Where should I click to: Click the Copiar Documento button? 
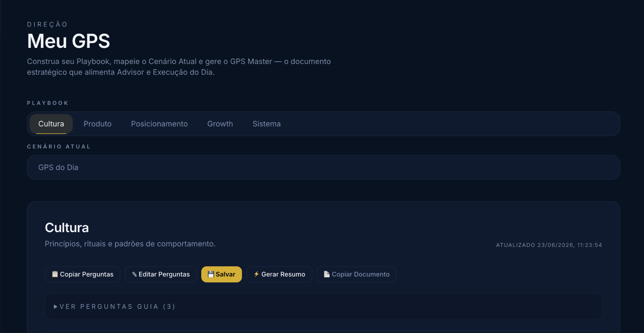pyautogui.click(x=357, y=274)
